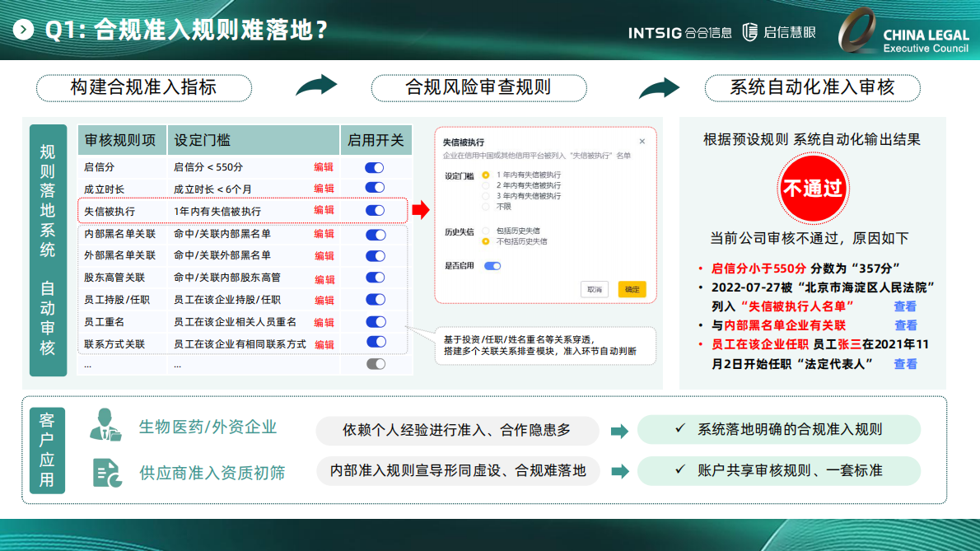
Task: Open 查看 link beside 与内部黑名单企业有关联
Action: point(905,325)
